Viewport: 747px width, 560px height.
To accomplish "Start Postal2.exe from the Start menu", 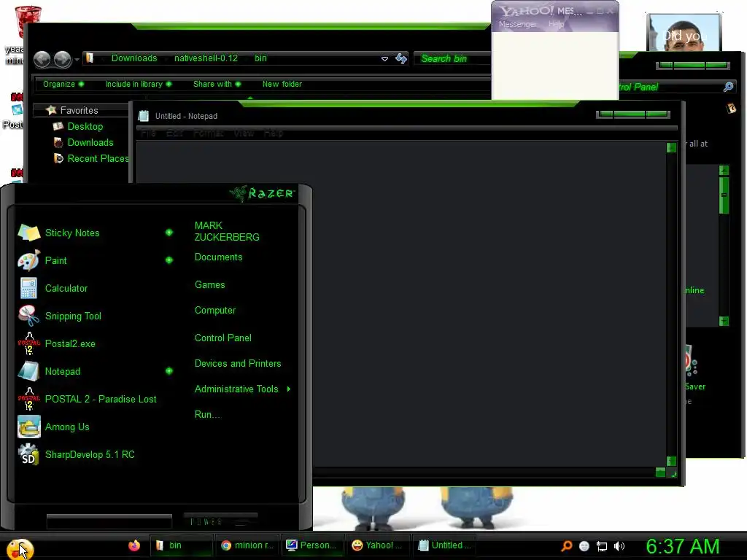I will click(x=70, y=343).
